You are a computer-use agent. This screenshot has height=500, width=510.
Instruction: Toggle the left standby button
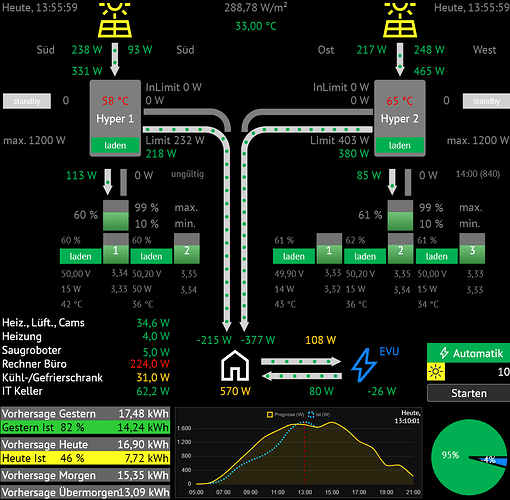pos(27,101)
